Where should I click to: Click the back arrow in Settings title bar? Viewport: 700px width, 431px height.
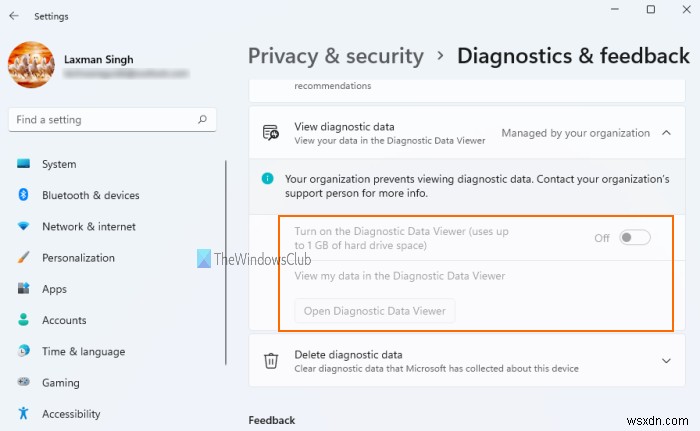(12, 16)
